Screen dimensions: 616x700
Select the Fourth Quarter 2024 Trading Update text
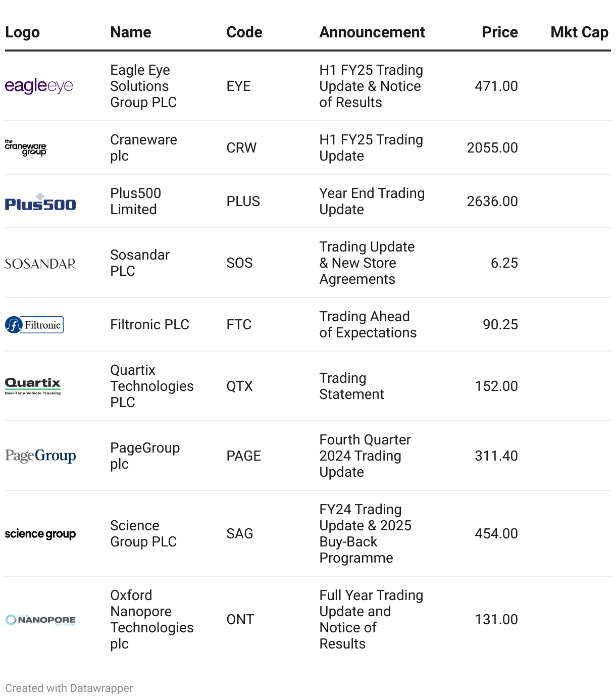[x=365, y=456]
